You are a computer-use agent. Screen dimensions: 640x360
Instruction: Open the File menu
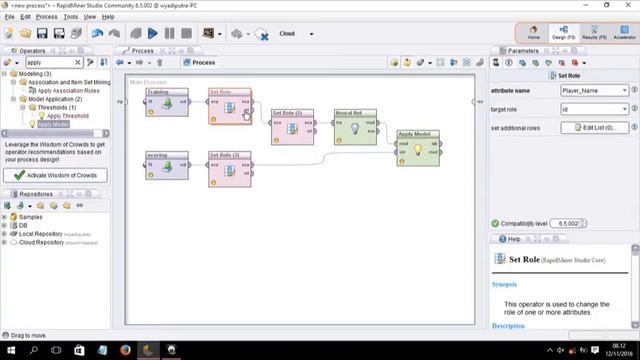coord(9,17)
